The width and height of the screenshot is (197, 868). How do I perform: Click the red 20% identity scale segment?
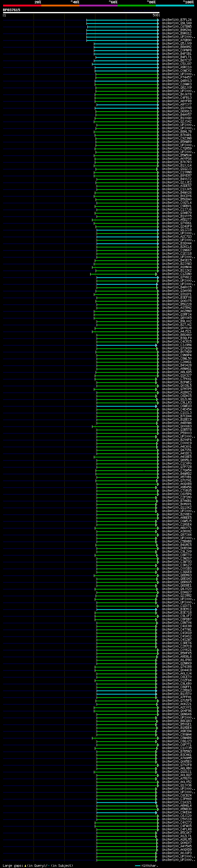point(22,6)
